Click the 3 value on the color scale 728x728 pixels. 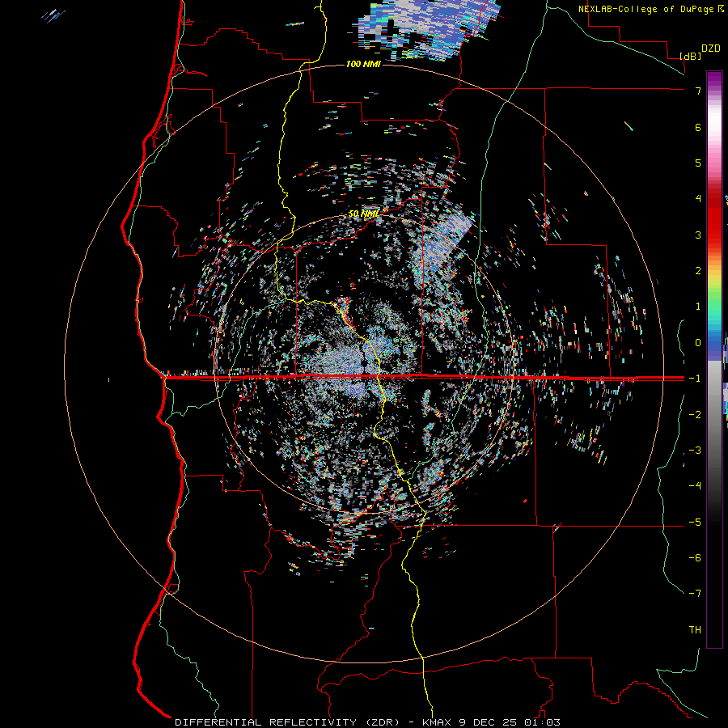(698, 235)
